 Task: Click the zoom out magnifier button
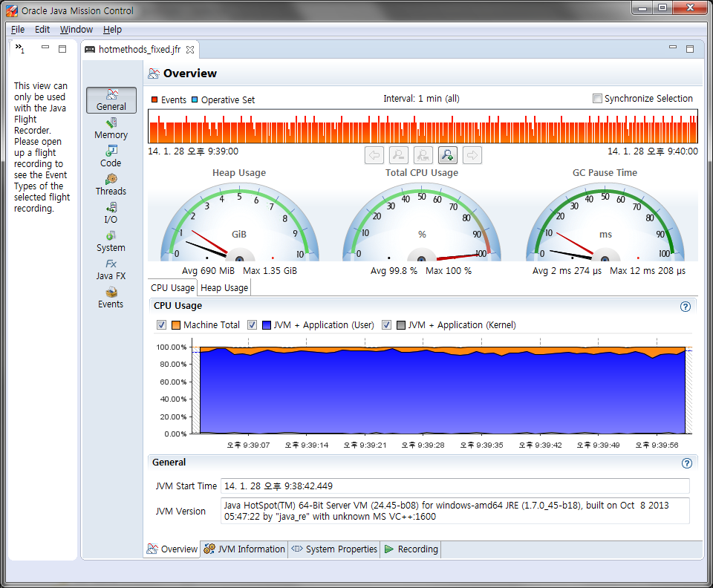point(398,155)
